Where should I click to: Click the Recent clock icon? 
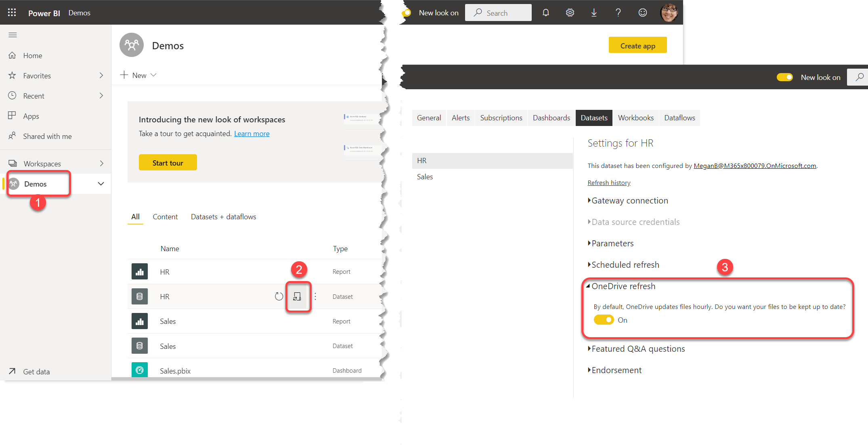point(13,96)
